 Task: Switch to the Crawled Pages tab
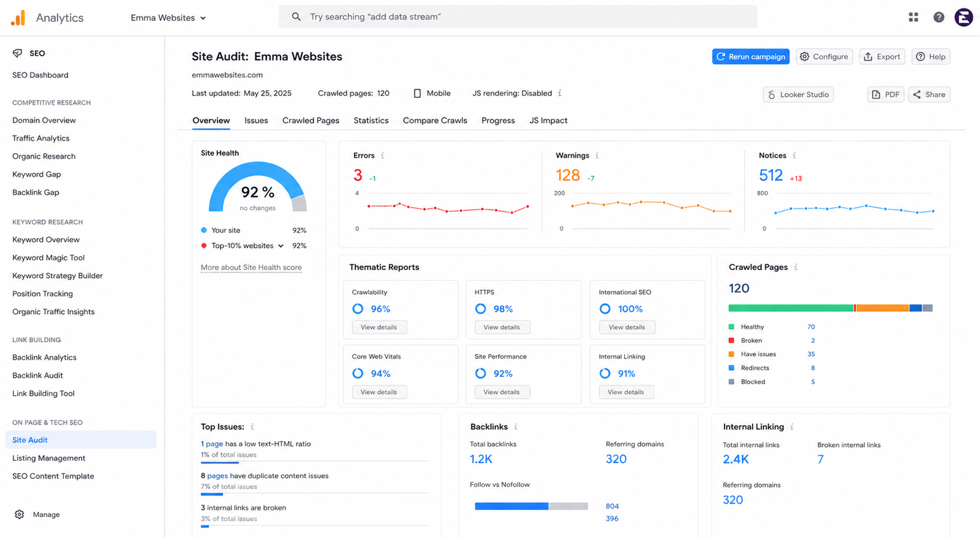tap(311, 121)
